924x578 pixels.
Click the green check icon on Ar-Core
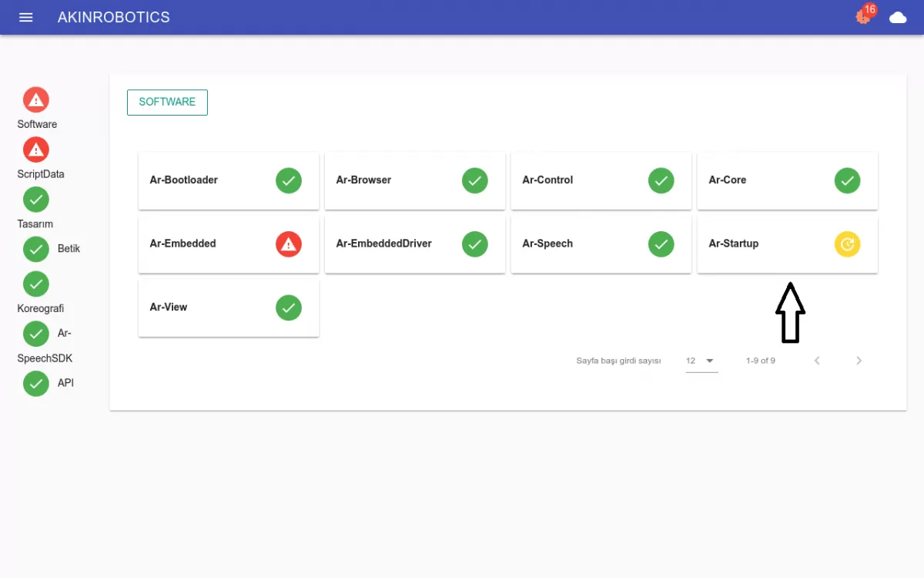(x=847, y=181)
